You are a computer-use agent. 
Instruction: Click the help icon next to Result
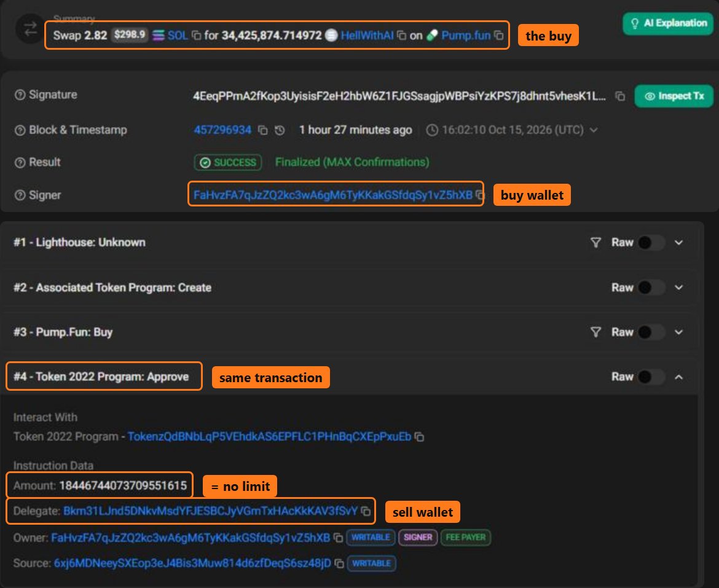[20, 162]
